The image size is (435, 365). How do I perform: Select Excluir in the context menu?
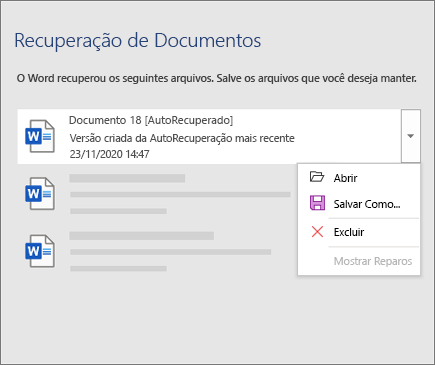[x=359, y=232]
